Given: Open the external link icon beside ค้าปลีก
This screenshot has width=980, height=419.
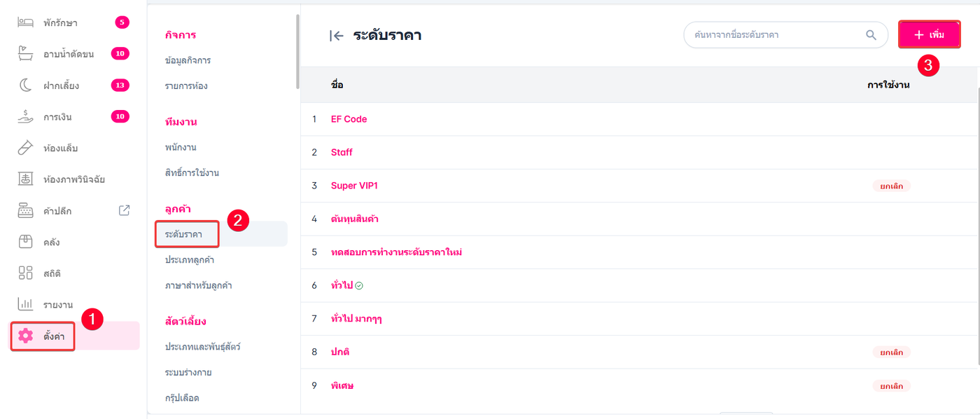Looking at the screenshot, I should point(124,210).
